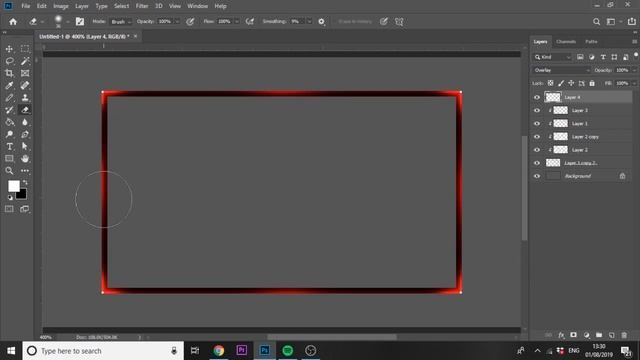Toggle pressure for opacity
Viewport: 640px width, 360px height.
[x=190, y=22]
